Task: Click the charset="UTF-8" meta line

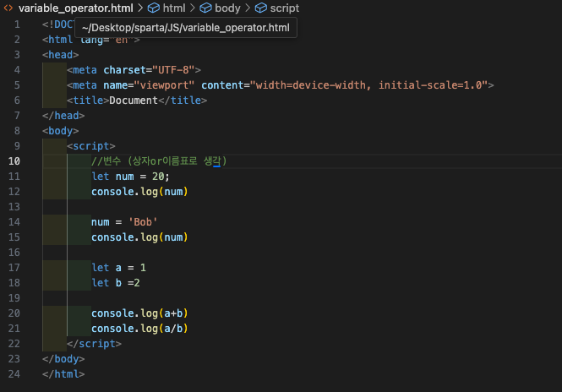Action: point(134,70)
